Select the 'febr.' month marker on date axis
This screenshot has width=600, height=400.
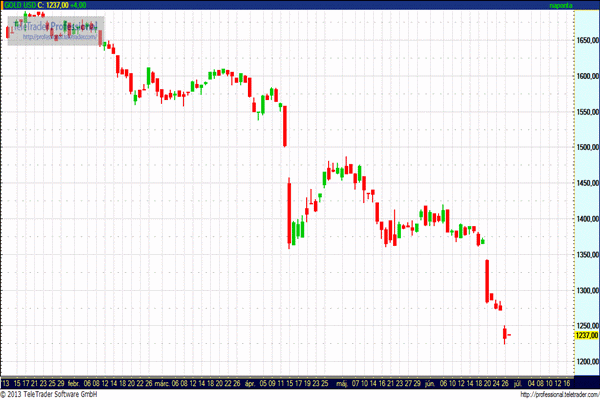[x=74, y=383]
